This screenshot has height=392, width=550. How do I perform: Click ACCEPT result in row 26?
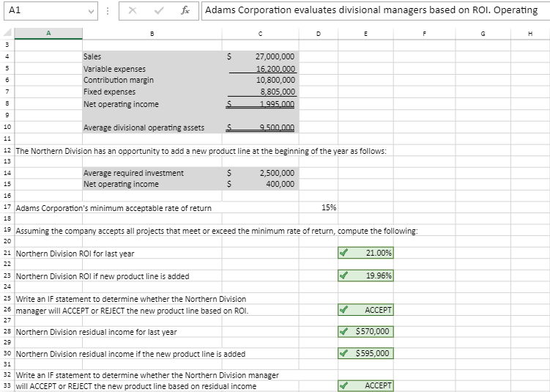tap(365, 310)
